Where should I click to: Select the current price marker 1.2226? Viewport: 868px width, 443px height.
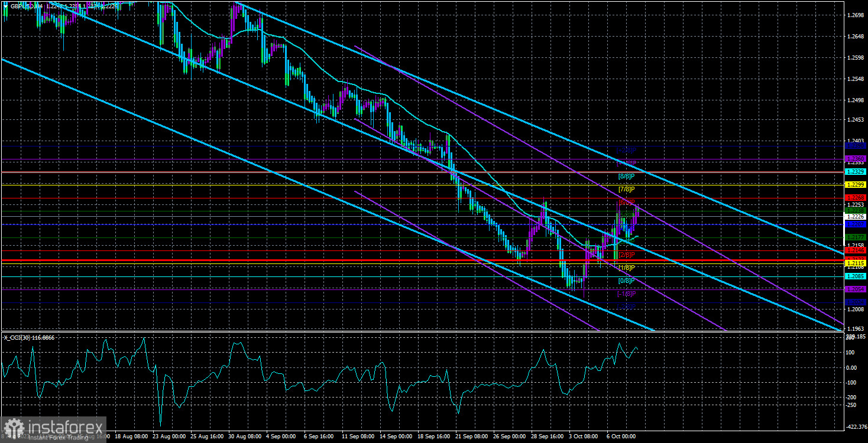tap(856, 217)
